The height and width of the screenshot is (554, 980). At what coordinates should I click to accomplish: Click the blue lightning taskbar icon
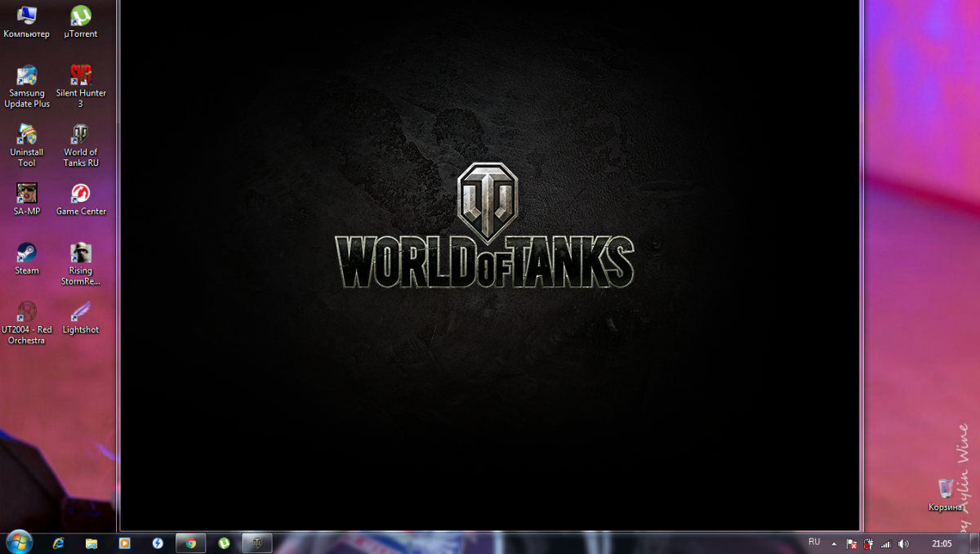coord(158,543)
